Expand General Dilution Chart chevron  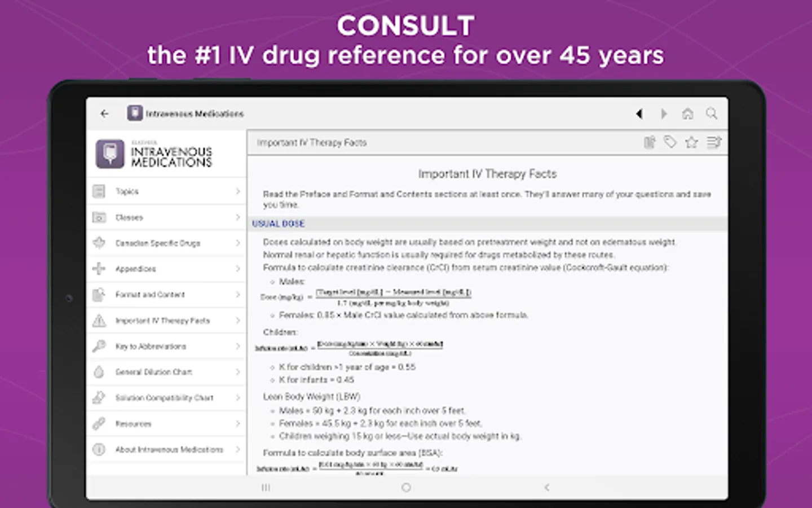238,372
